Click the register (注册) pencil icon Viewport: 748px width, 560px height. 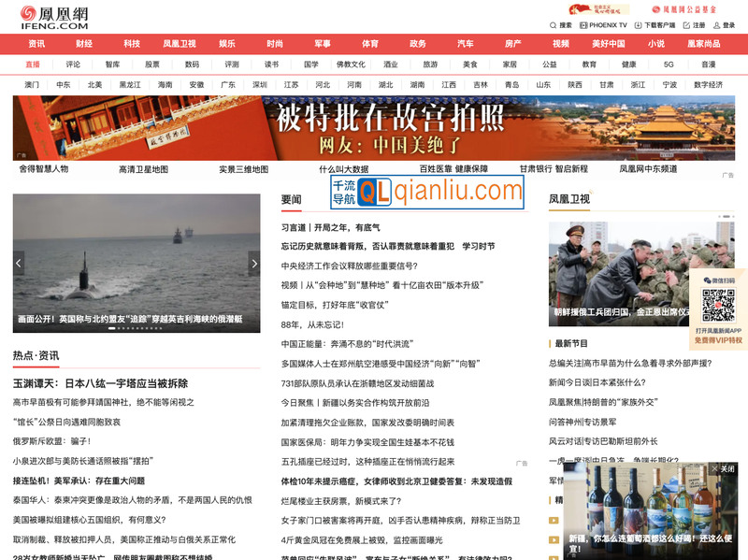[x=687, y=25]
